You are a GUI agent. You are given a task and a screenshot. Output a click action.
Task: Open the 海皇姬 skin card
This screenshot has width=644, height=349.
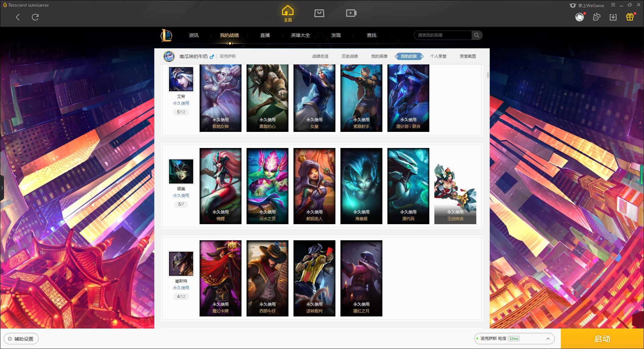[x=361, y=186]
